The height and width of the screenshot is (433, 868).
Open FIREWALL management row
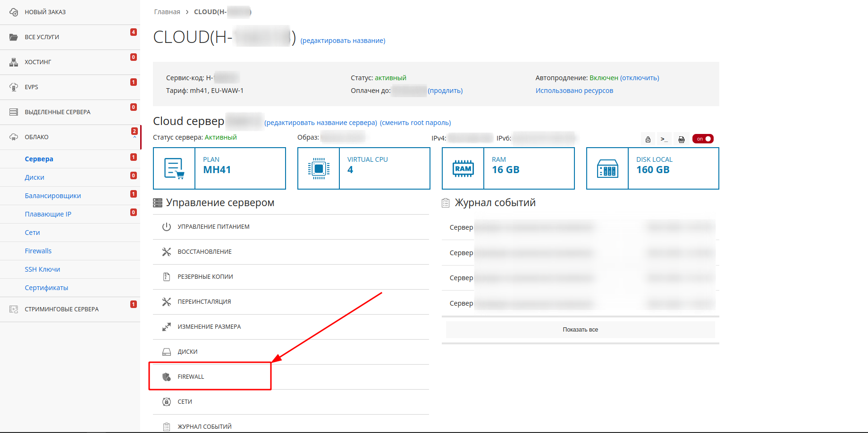point(291,377)
